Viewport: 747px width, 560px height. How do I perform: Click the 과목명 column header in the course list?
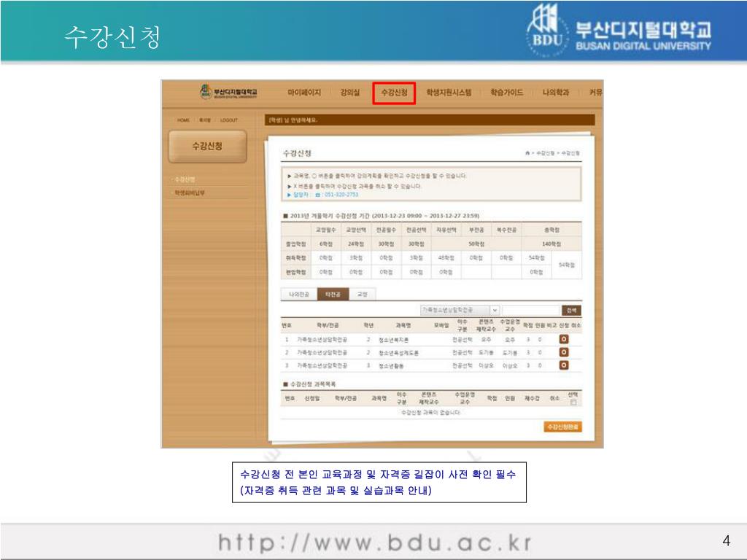[x=403, y=325]
